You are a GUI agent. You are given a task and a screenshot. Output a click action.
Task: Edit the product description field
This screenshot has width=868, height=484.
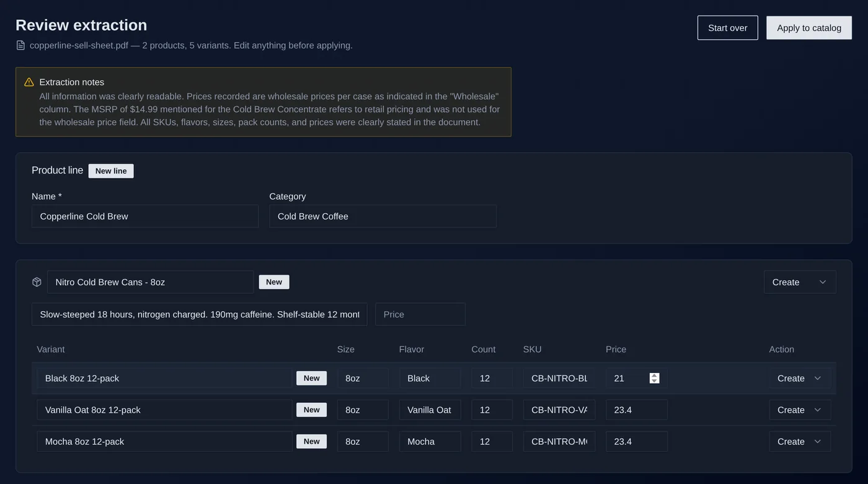199,314
